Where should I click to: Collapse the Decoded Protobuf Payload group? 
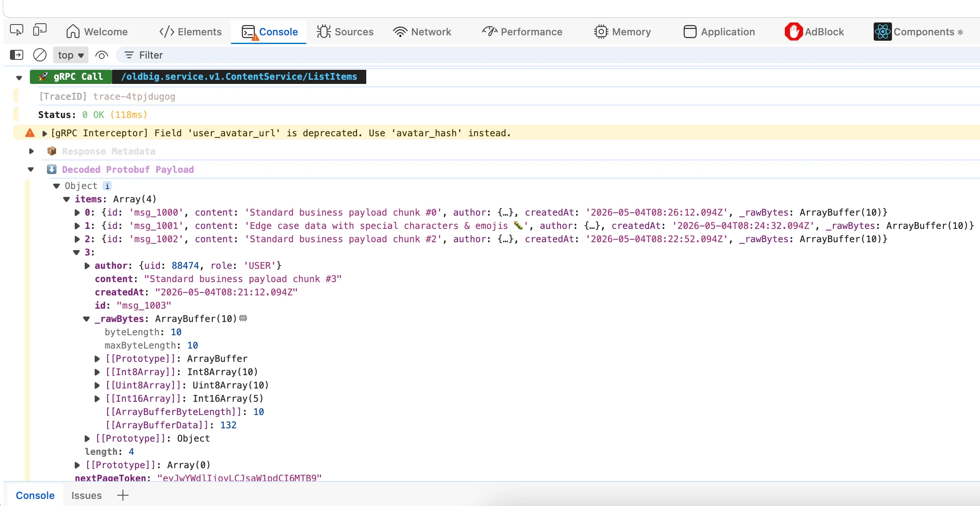coord(31,169)
